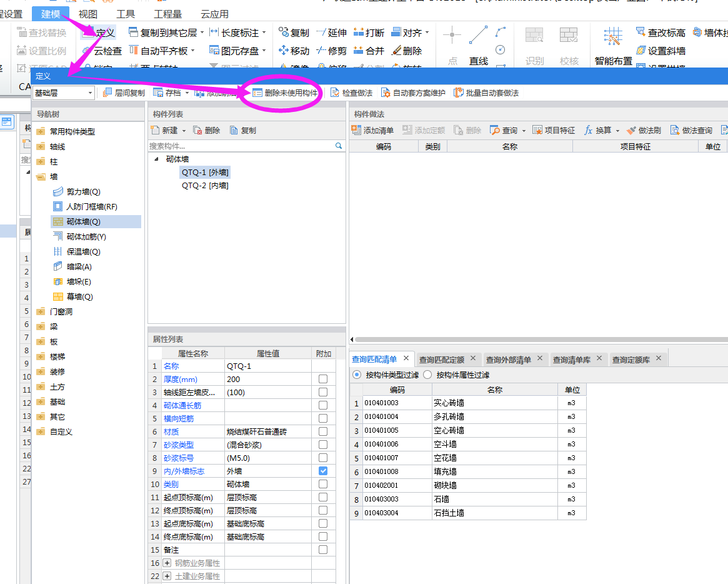Select component QTQ-2 [内墙]
This screenshot has width=728, height=584.
pyautogui.click(x=205, y=185)
